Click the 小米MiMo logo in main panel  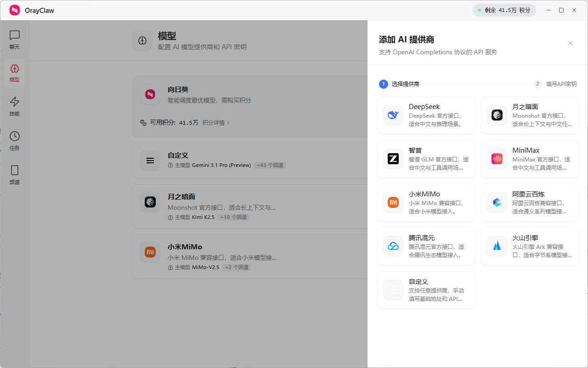pyautogui.click(x=150, y=252)
